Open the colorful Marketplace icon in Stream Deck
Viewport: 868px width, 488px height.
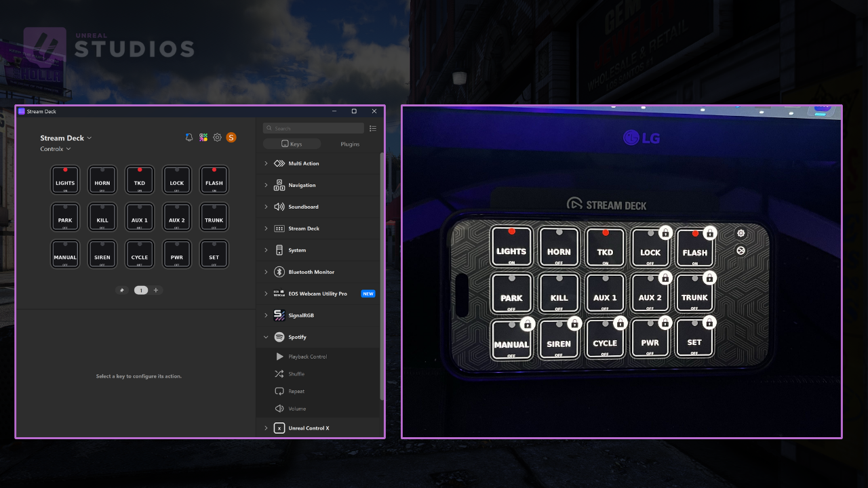203,138
